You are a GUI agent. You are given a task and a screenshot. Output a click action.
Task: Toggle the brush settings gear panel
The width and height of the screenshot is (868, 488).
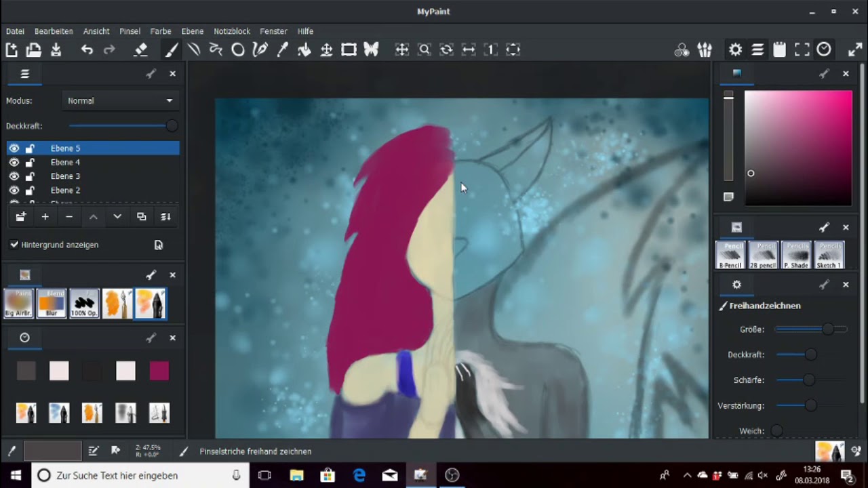pos(736,49)
